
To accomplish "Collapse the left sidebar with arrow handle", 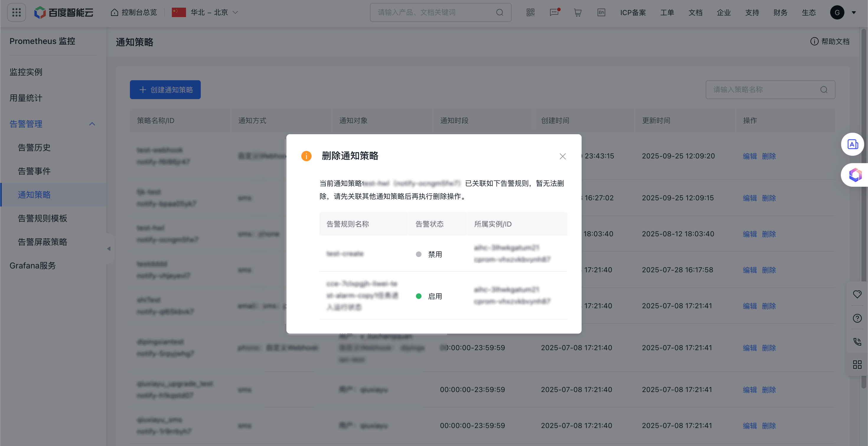I will click(x=109, y=249).
